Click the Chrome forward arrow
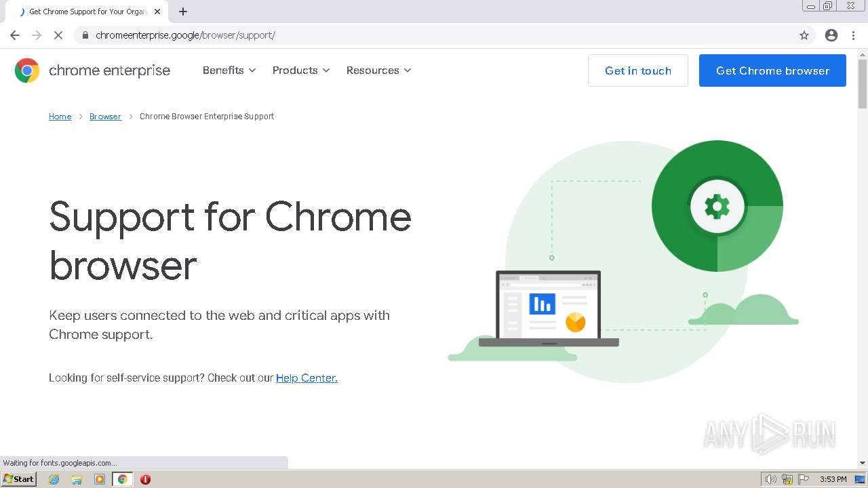 point(37,35)
